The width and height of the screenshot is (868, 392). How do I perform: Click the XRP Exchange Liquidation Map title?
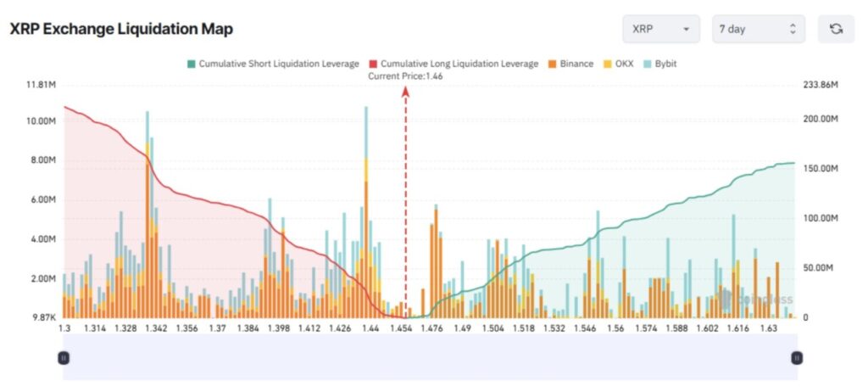tap(120, 29)
